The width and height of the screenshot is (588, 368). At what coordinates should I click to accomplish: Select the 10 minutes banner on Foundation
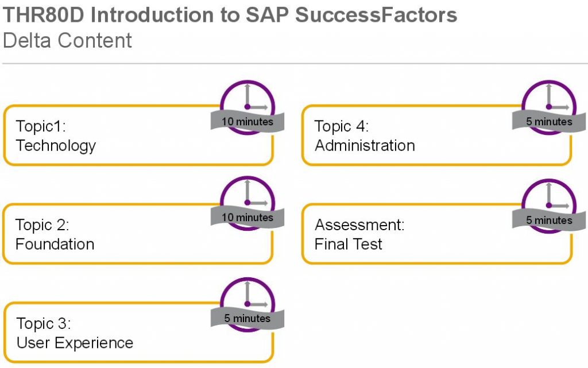[x=247, y=218]
